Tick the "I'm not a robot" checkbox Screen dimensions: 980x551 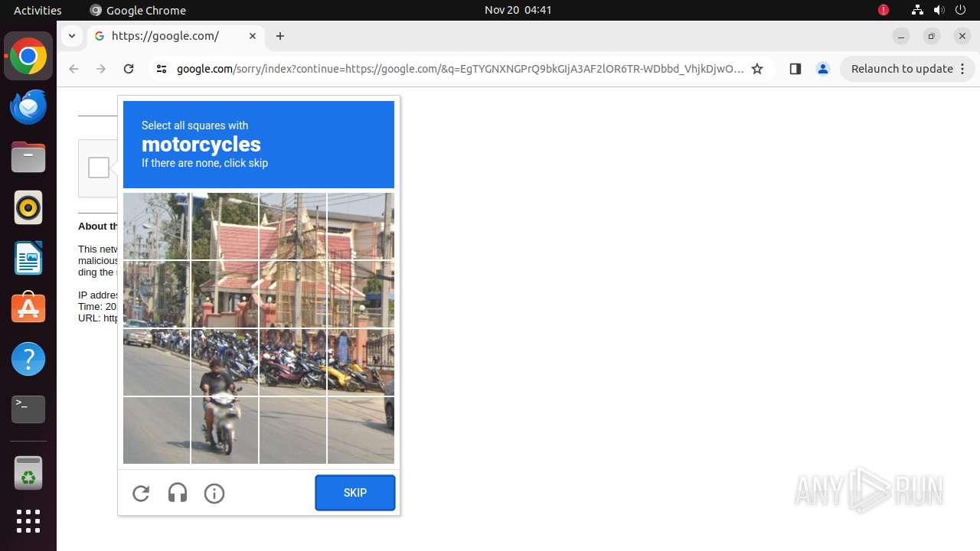click(x=99, y=168)
